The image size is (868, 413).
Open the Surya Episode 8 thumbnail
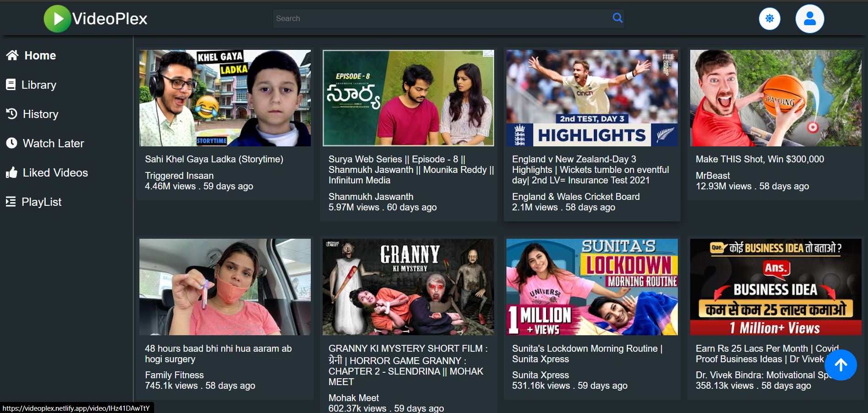click(408, 98)
